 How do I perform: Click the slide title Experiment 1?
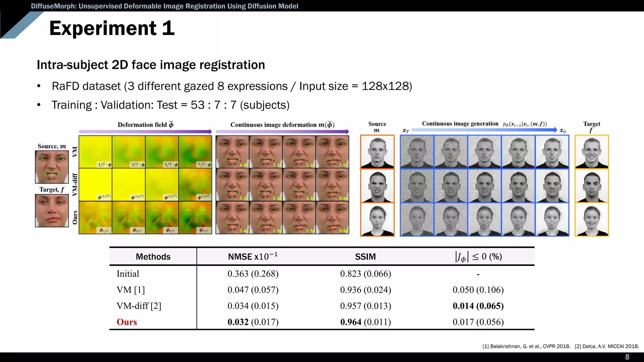click(112, 28)
